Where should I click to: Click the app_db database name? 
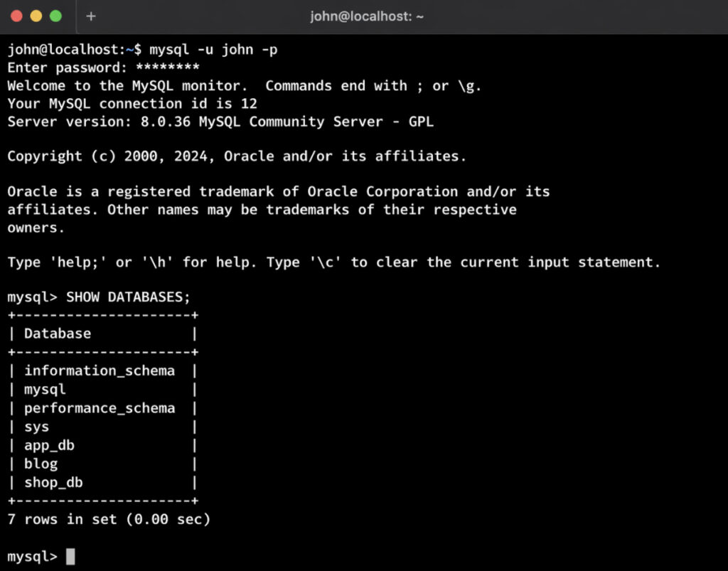tap(49, 445)
